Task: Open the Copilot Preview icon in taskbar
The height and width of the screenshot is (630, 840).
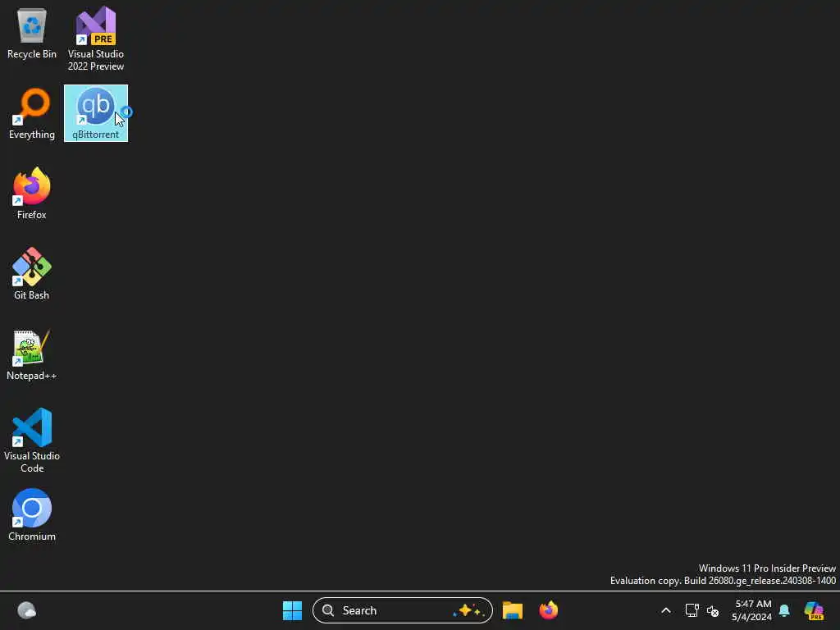Action: click(814, 610)
